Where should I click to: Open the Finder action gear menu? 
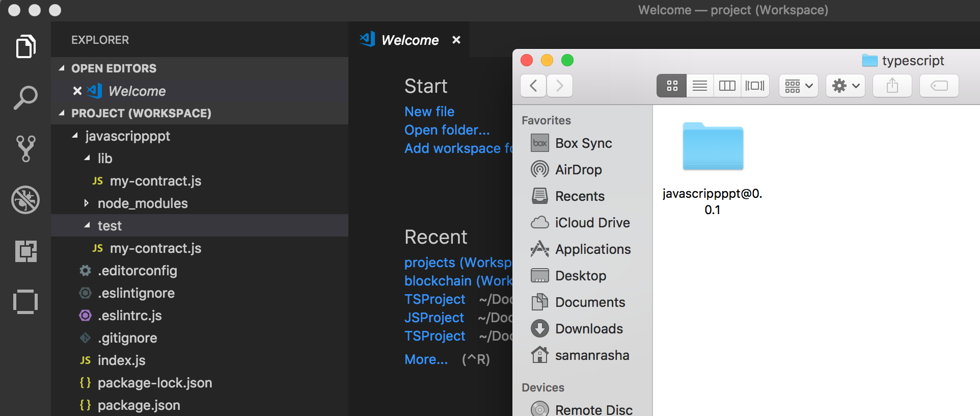click(846, 86)
